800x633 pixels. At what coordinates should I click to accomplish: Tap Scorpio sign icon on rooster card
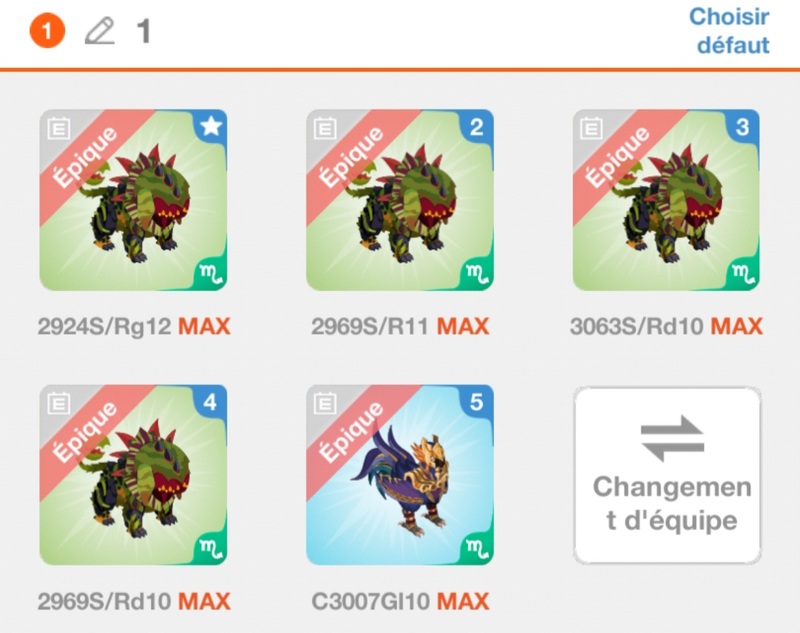[x=476, y=548]
